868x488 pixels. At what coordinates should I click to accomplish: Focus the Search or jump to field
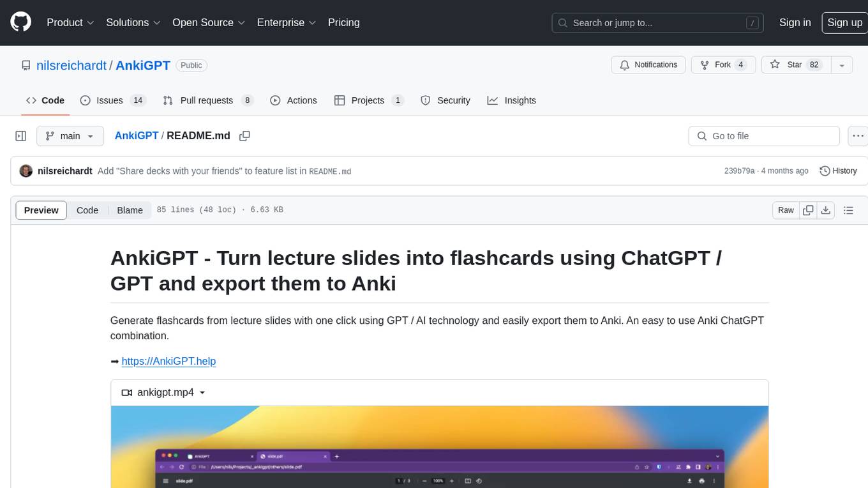pos(659,23)
